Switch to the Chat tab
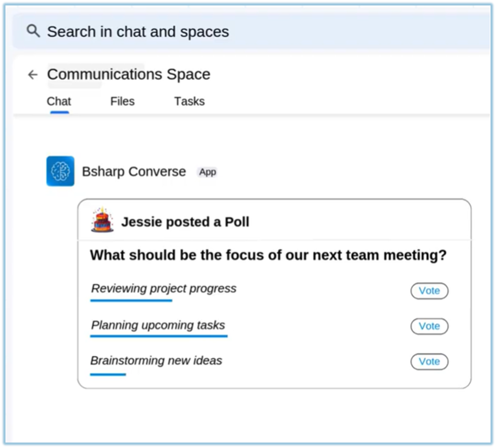 point(59,102)
